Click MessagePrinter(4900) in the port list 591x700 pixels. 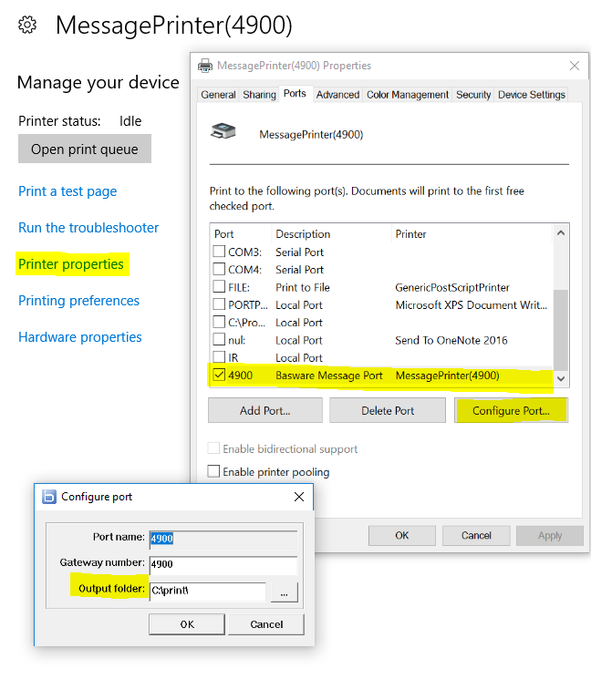pos(447,376)
